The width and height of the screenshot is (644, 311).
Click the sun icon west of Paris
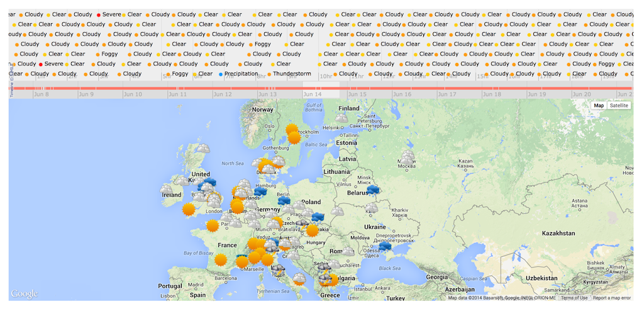click(x=213, y=225)
